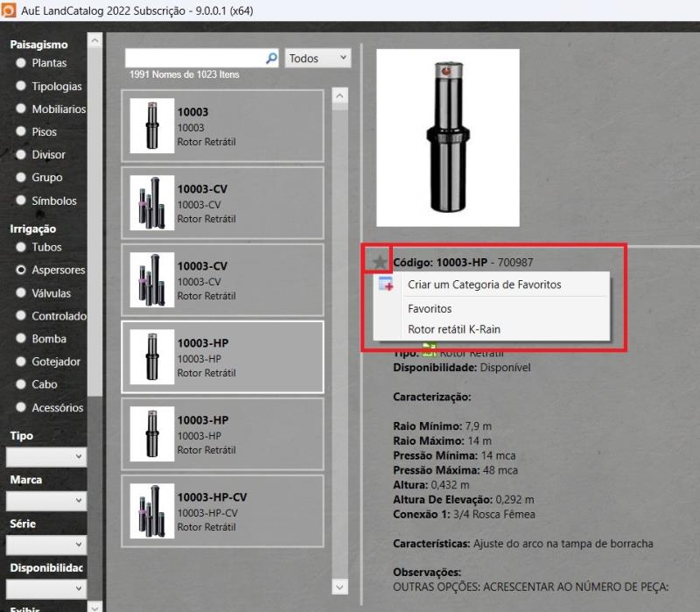This screenshot has width=700, height=612.
Task: Select the Mobiliarios radio option
Action: click(x=20, y=109)
